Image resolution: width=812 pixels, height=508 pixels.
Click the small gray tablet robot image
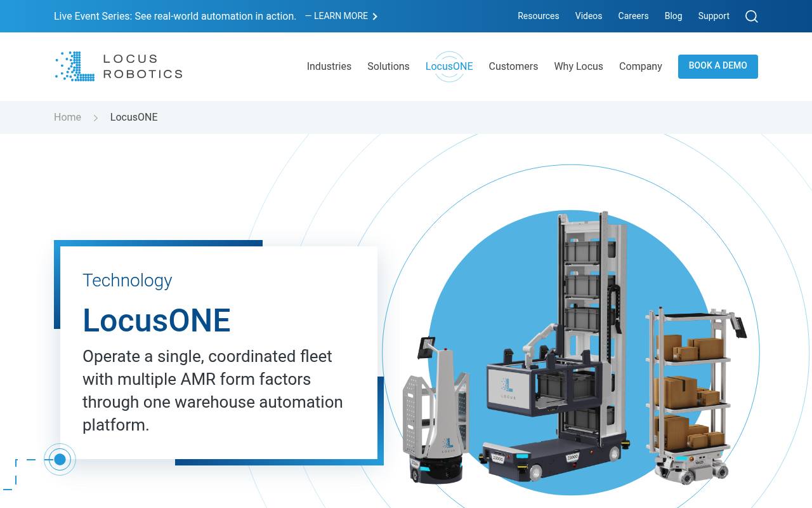point(436,410)
